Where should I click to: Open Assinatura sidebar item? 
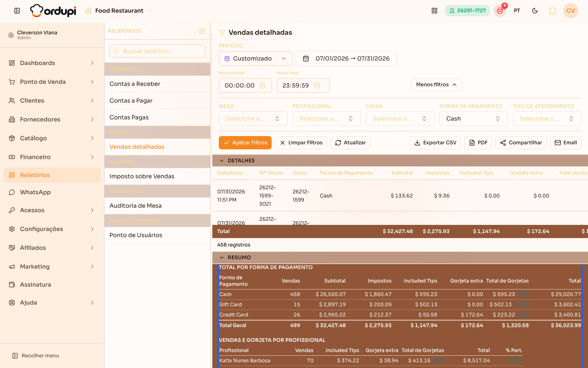tap(52, 285)
